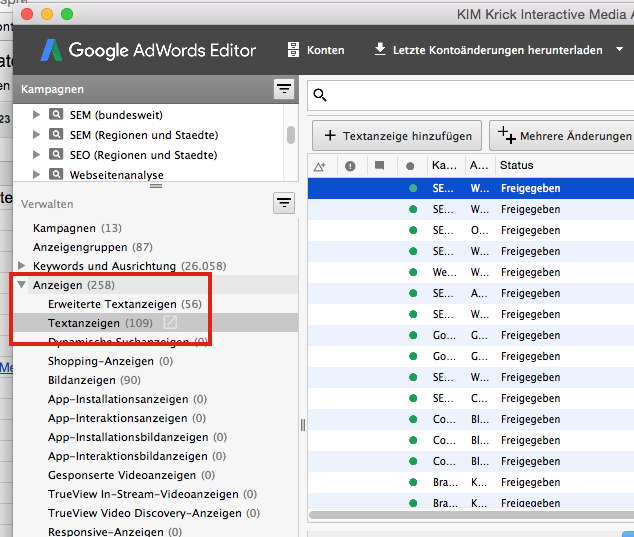Select the We... campaign row
Image resolution: width=634 pixels, height=537 pixels.
point(471,272)
